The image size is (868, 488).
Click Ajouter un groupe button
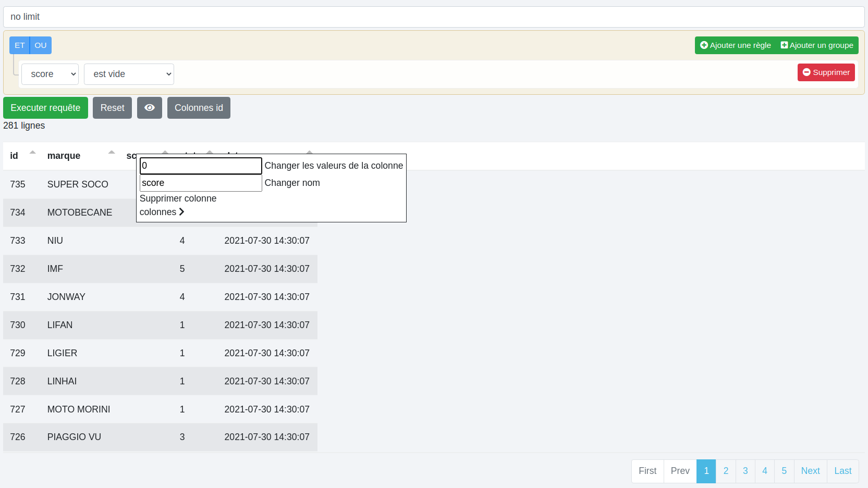click(x=817, y=45)
